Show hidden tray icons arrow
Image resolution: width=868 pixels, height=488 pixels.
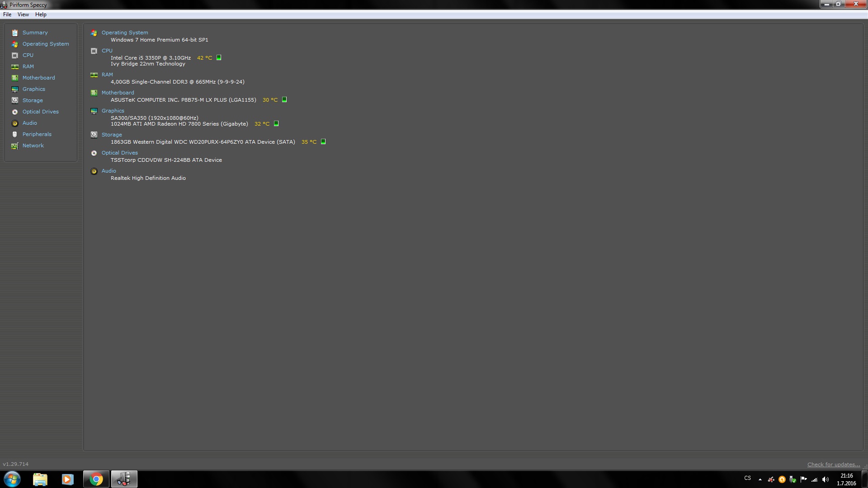point(760,479)
